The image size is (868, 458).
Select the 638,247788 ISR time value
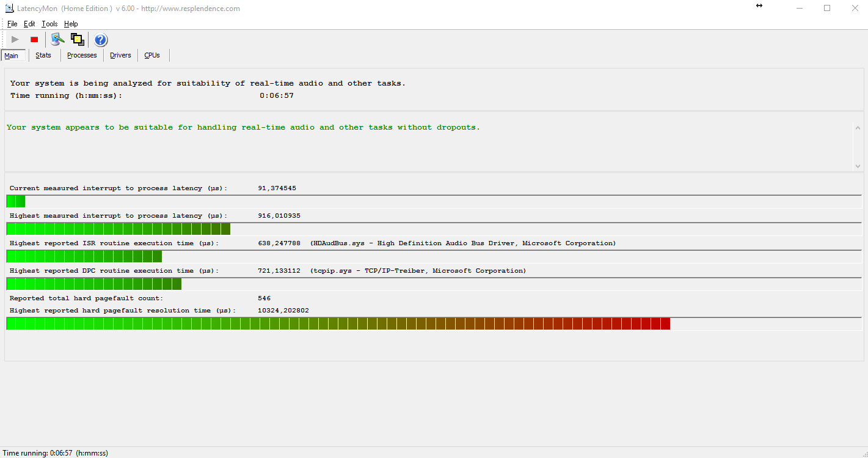pos(279,243)
